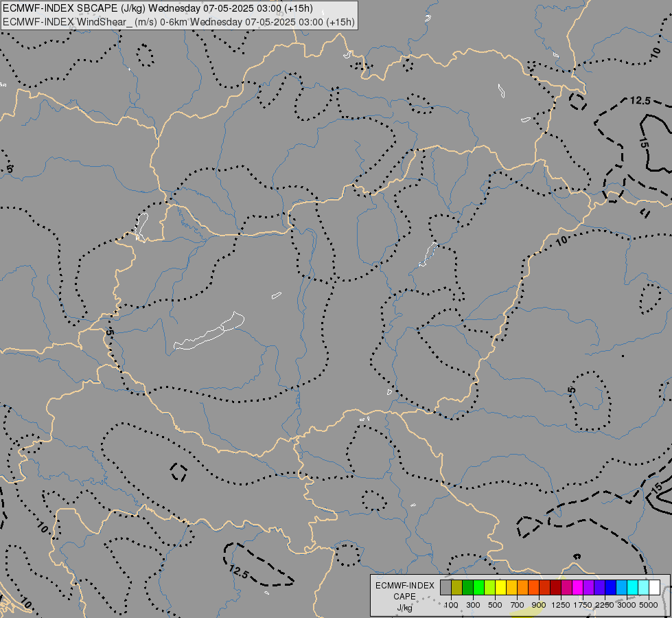Click the 2250 legend value
672x618 pixels.
pos(605,605)
